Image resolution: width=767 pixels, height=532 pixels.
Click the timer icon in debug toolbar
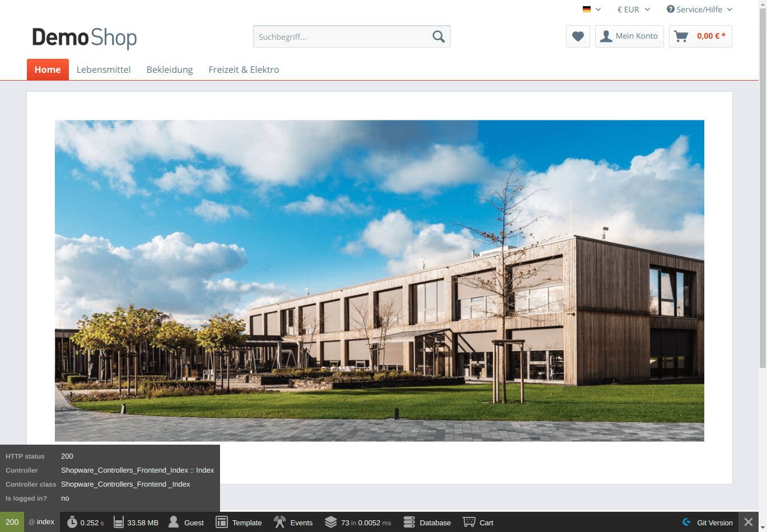tap(72, 522)
